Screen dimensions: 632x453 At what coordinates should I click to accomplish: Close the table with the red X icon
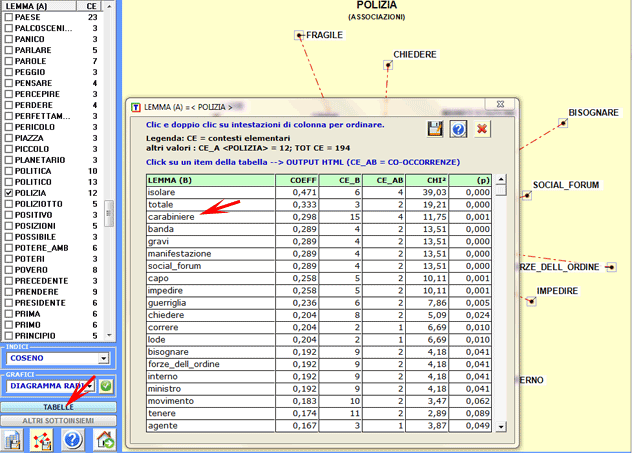[482, 129]
